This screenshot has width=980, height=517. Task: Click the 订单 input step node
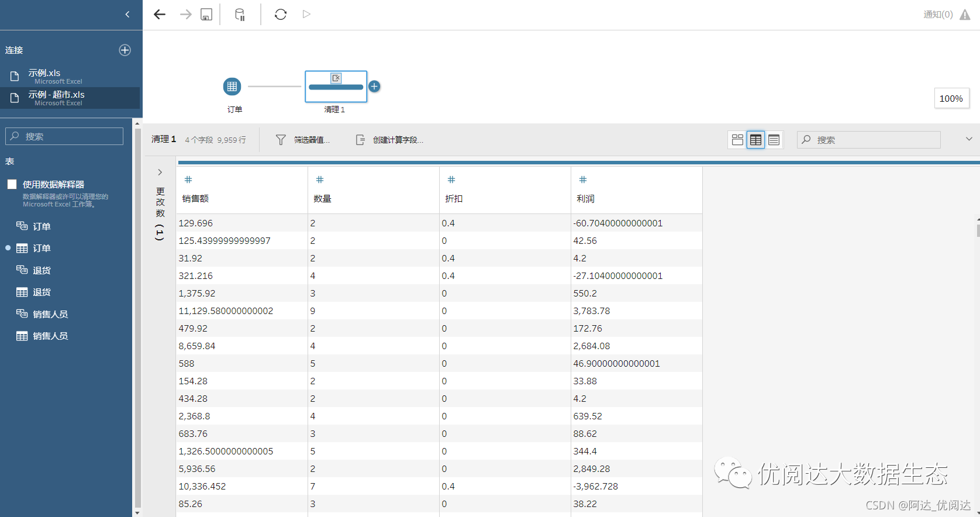(x=232, y=87)
